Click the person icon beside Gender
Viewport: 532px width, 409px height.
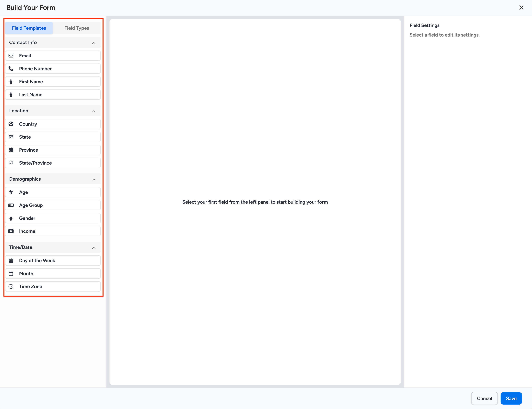tap(11, 218)
